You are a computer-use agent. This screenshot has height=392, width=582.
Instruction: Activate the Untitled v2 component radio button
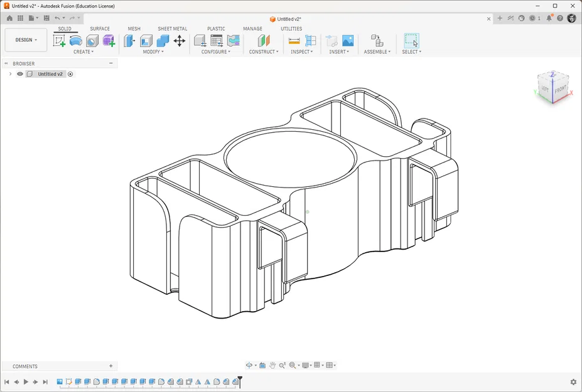pos(70,74)
